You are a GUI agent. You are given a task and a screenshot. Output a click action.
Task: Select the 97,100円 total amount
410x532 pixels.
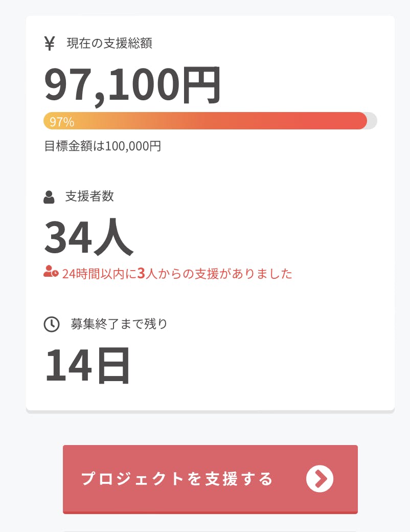(133, 84)
